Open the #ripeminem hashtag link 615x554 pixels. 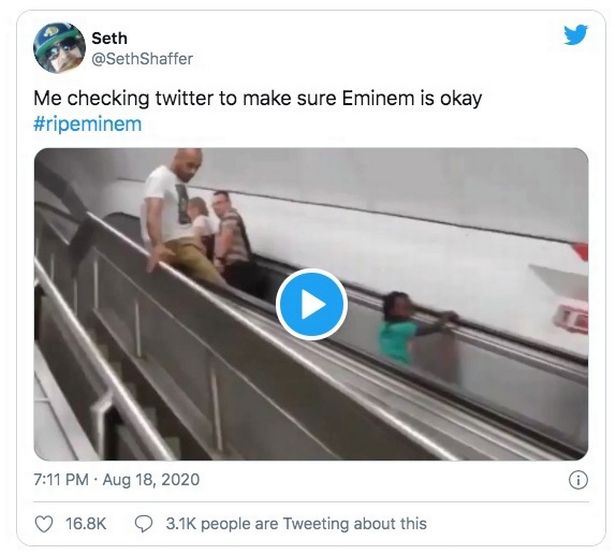[87, 124]
